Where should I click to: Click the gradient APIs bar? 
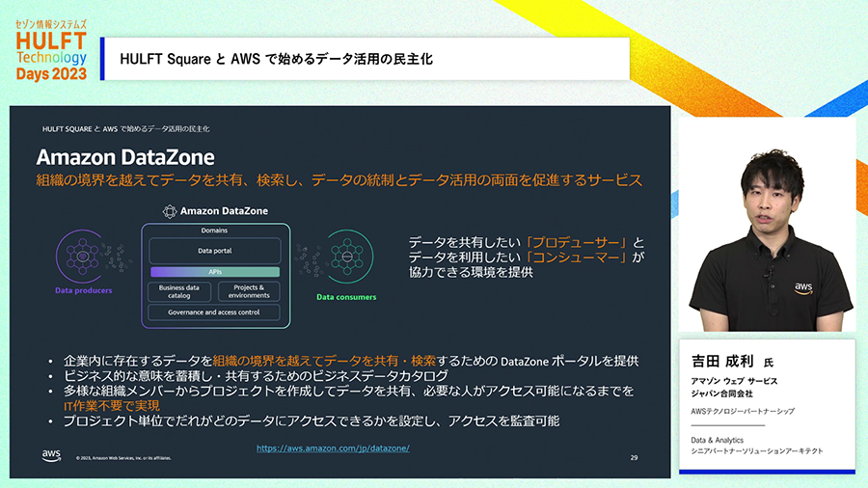point(214,272)
